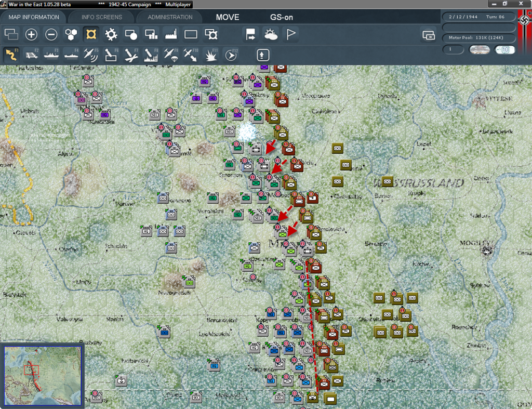Zoom out with the minus icon

(x=51, y=34)
